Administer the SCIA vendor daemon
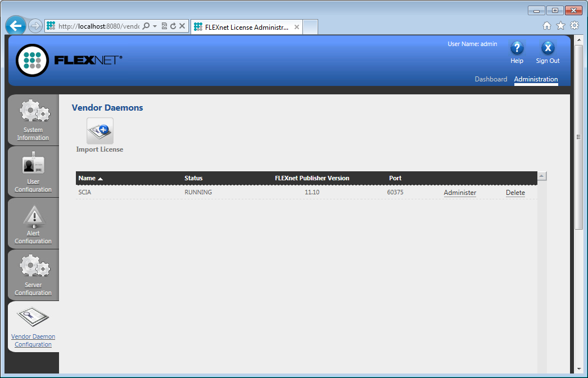 pos(460,193)
